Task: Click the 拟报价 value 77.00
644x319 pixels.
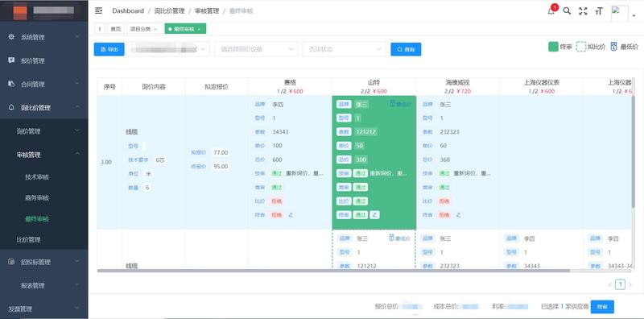Action: (221, 152)
